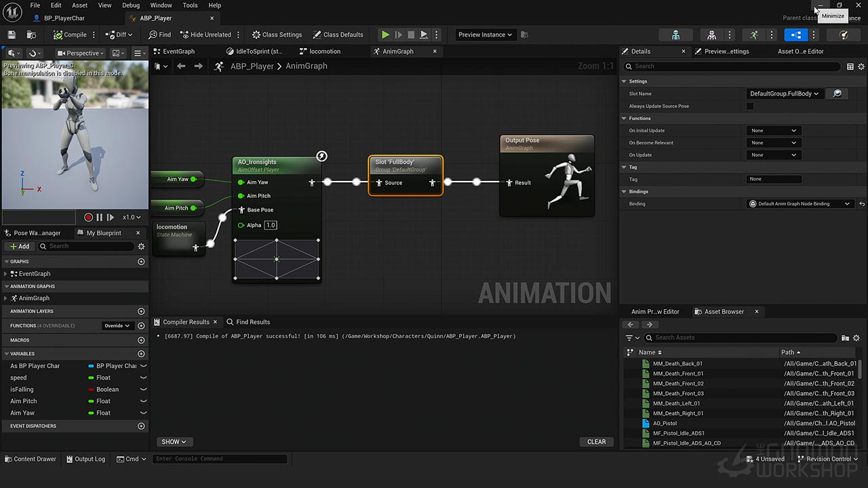
Task: Add a new variable with plus icon
Action: coord(141,354)
